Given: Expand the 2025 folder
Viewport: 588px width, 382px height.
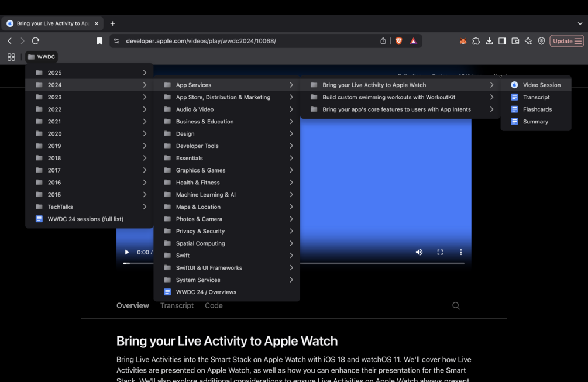Looking at the screenshot, I should tap(90, 73).
